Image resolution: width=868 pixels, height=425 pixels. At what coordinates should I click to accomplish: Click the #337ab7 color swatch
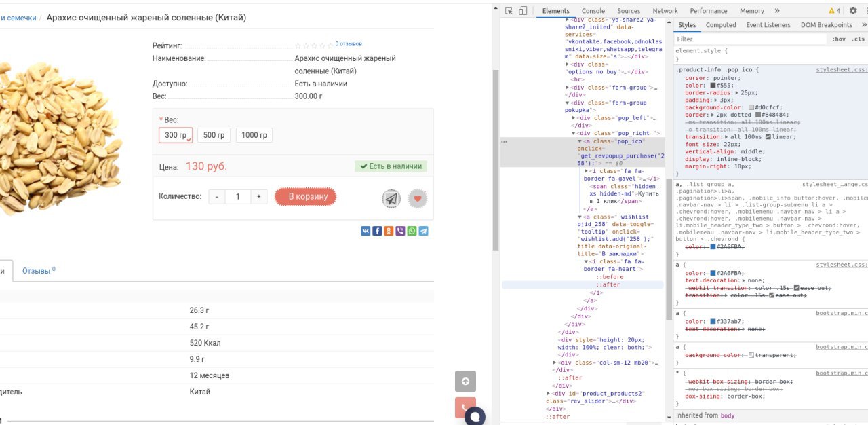[713, 321]
